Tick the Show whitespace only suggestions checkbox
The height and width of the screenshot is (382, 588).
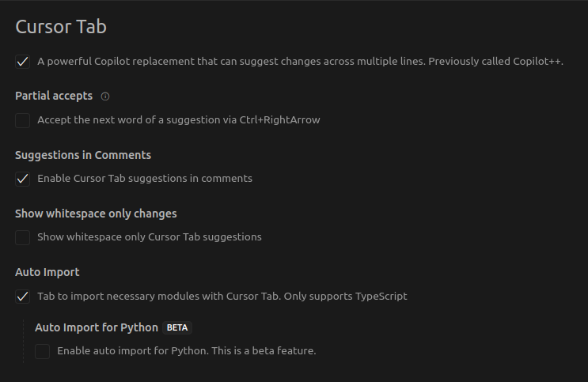pyautogui.click(x=22, y=237)
